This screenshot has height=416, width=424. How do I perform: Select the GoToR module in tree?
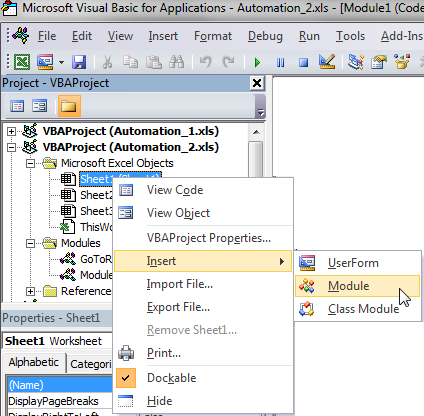pos(96,259)
